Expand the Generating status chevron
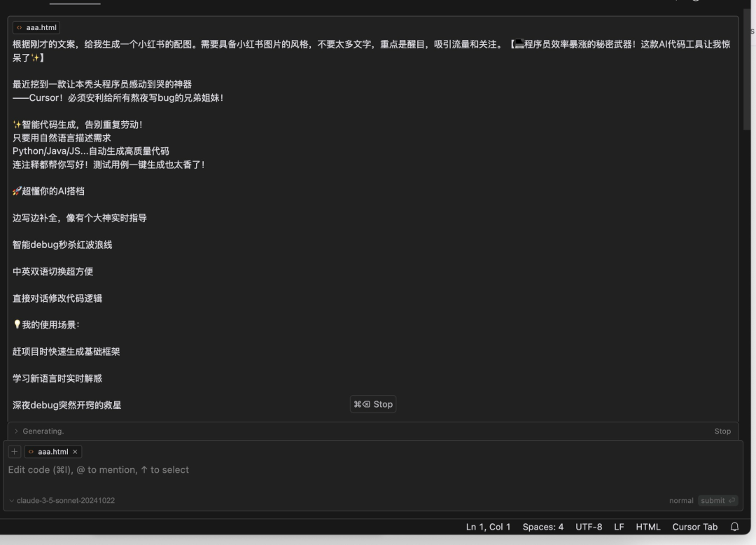 pyautogui.click(x=16, y=432)
